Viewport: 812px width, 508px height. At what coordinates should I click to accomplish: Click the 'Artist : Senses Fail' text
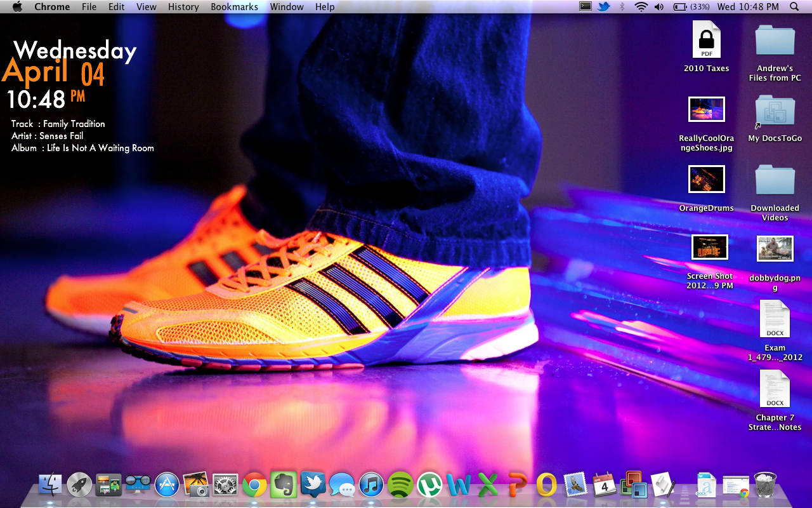[47, 136]
